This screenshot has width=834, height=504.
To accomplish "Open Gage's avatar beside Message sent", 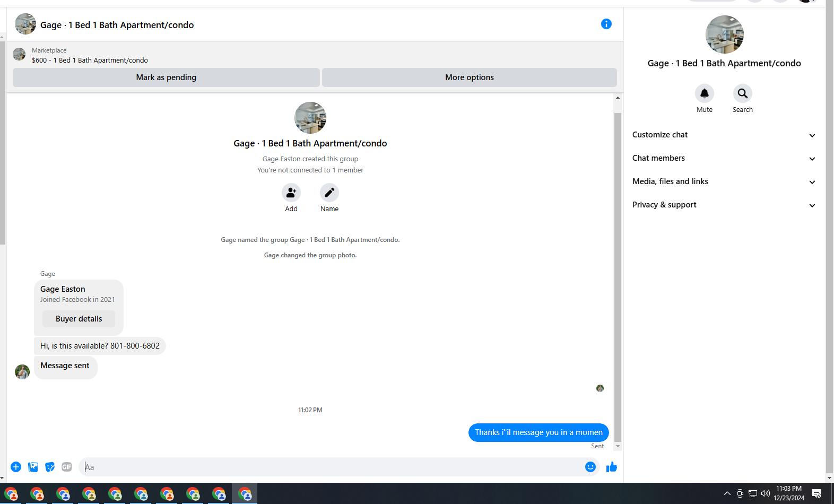I will click(22, 372).
